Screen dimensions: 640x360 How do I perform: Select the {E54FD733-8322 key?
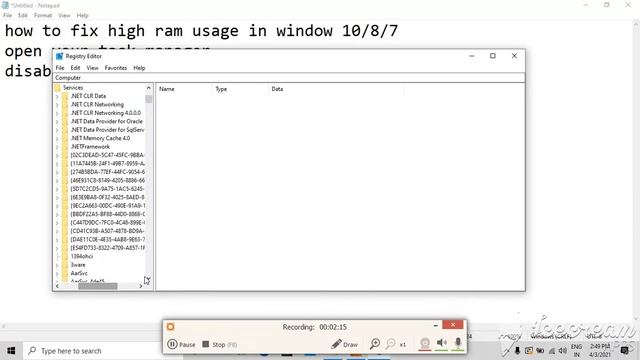107,248
